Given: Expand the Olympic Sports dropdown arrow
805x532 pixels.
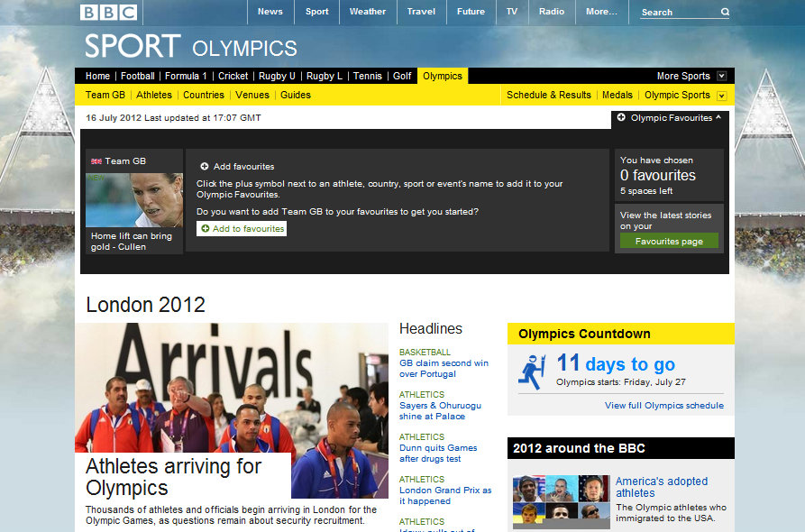Looking at the screenshot, I should (721, 96).
